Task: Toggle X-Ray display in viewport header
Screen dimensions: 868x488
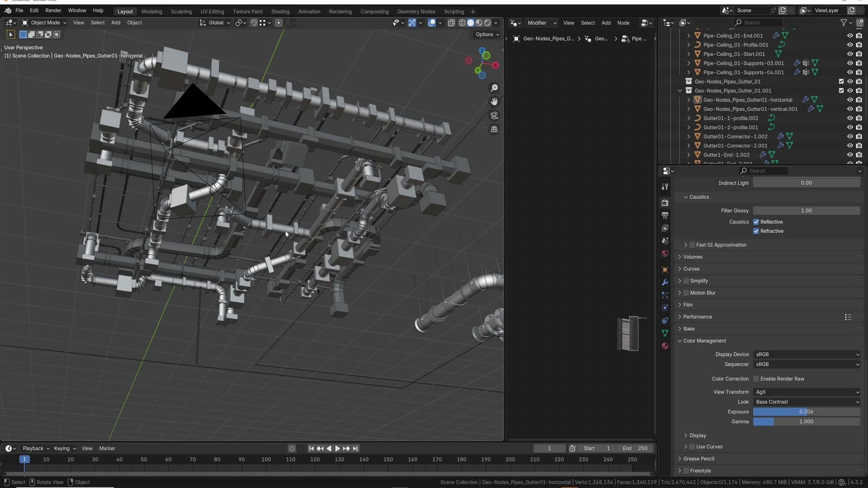Action: (451, 23)
